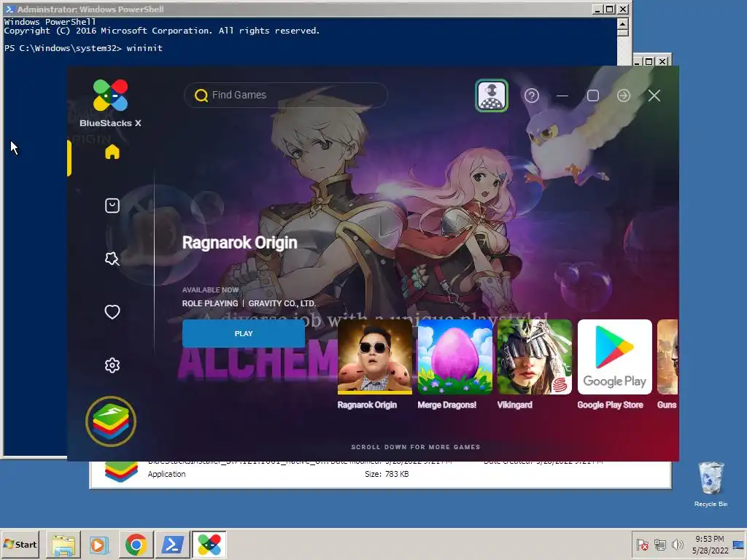
Task: Open the NFT badge icon in sidebar
Action: point(112,259)
